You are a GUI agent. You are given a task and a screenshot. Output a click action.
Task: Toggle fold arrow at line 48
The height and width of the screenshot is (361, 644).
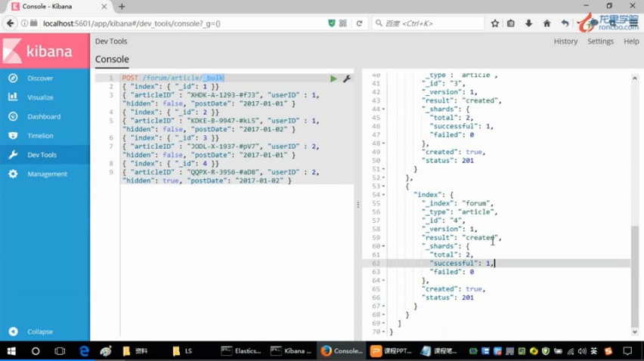384,143
